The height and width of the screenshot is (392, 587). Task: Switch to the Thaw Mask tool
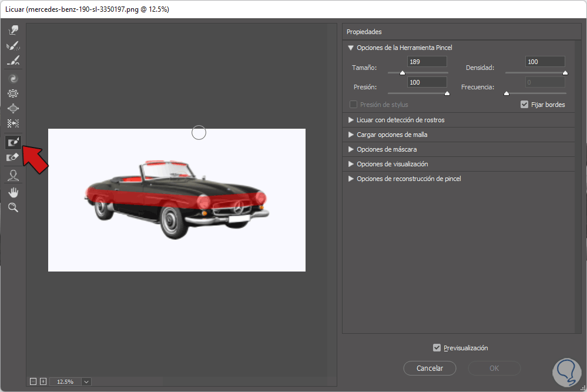(x=13, y=157)
